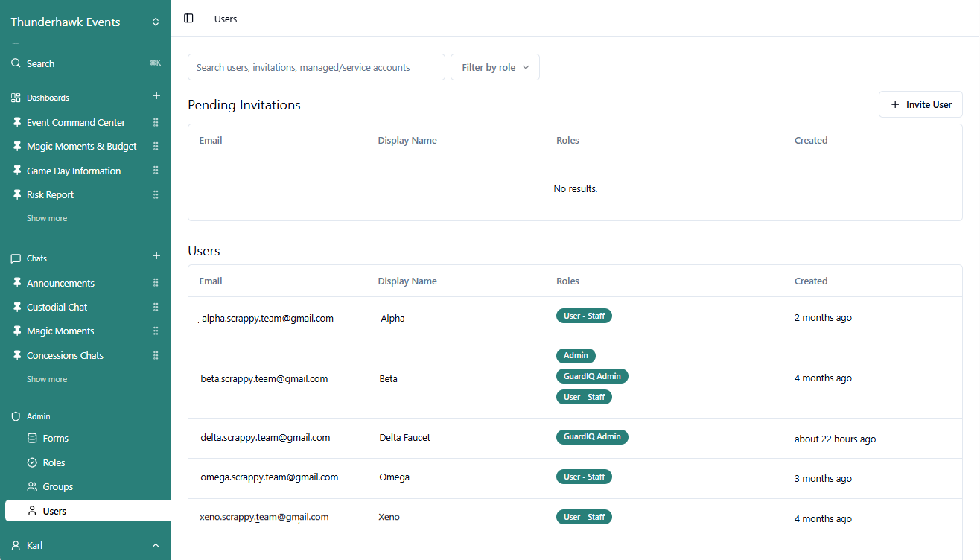Click the pin icon for Announcements

17,284
